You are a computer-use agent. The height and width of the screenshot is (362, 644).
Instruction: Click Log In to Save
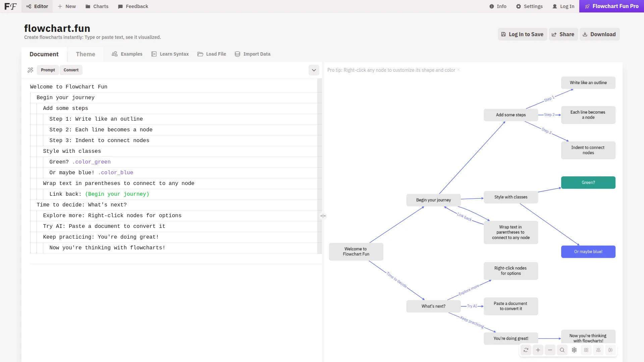pos(522,34)
